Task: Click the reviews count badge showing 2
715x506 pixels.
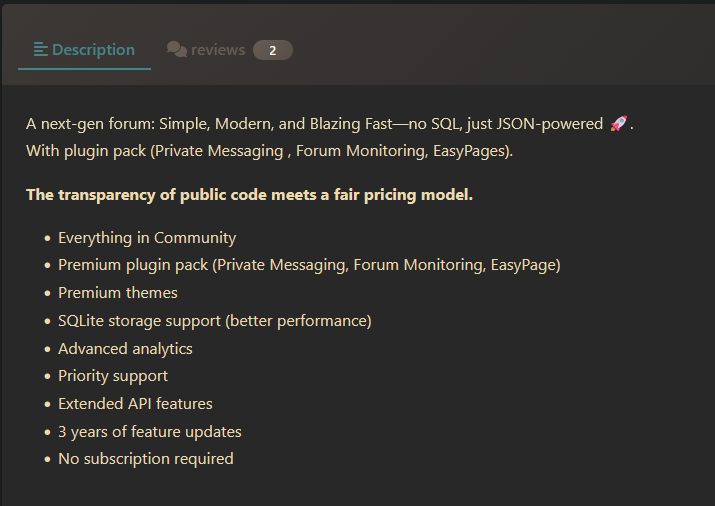Action: (272, 50)
